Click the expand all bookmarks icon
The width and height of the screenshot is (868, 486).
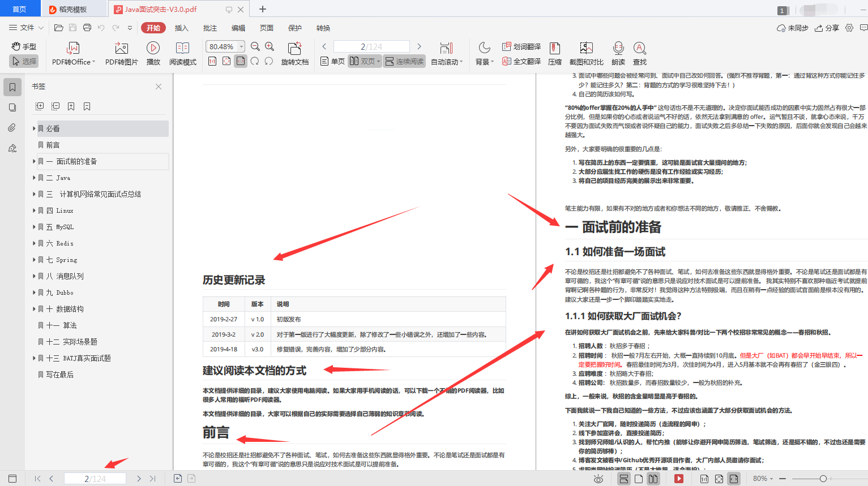(40, 106)
